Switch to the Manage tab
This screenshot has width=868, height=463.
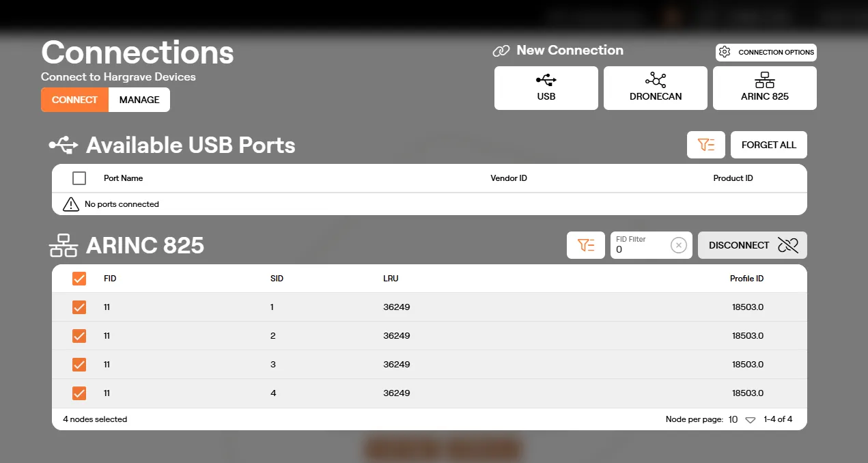point(139,100)
